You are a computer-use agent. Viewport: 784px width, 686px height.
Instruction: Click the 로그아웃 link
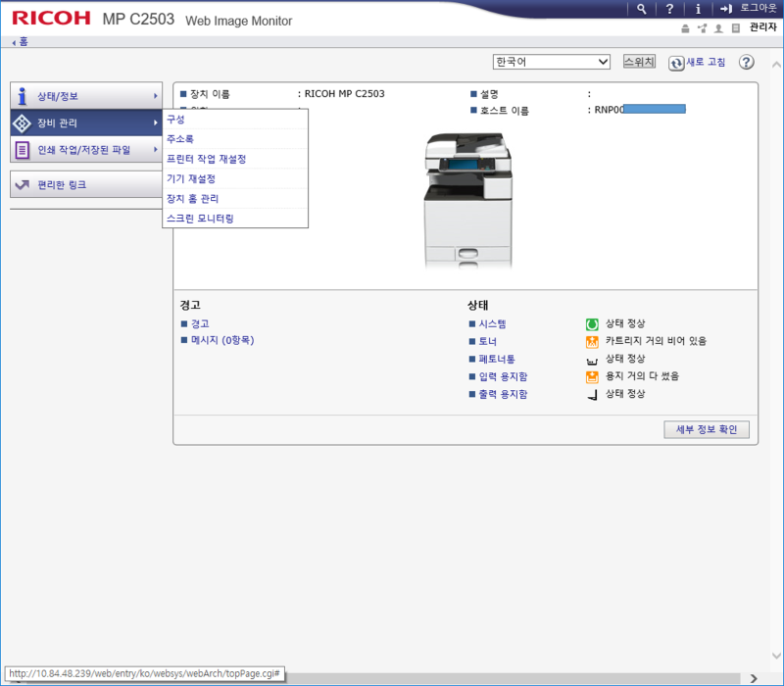pyautogui.click(x=758, y=8)
